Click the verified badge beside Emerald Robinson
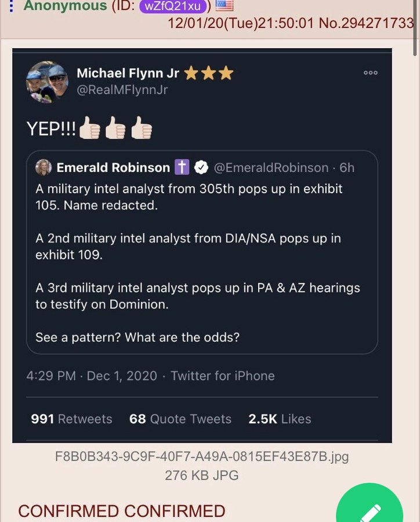420x522 pixels. pos(201,168)
